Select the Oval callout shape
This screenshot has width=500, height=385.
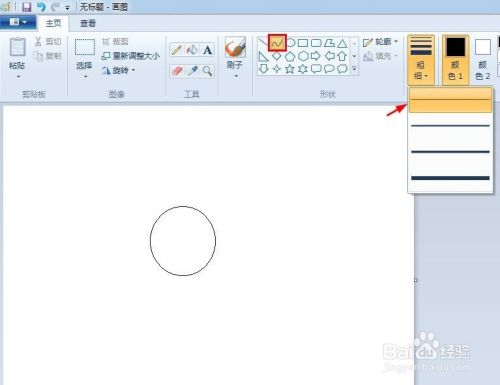click(x=329, y=69)
